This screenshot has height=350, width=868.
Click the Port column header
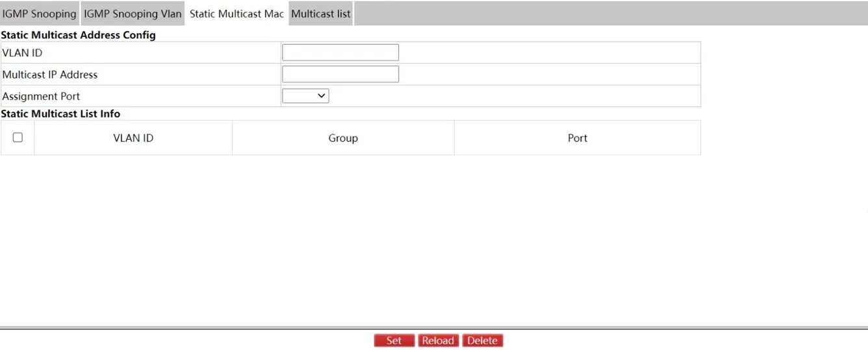pyautogui.click(x=578, y=138)
